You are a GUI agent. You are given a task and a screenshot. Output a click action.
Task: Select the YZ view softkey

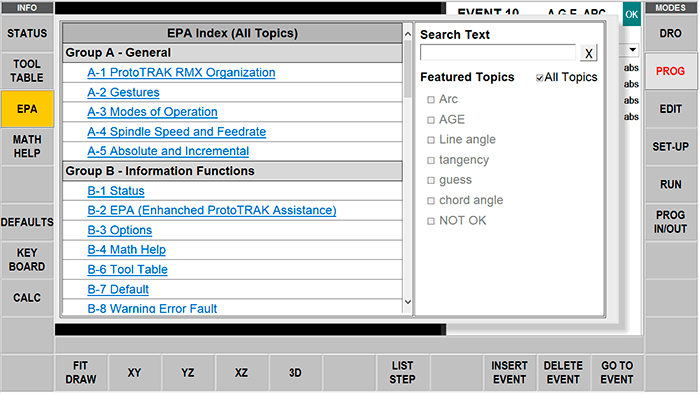click(188, 373)
